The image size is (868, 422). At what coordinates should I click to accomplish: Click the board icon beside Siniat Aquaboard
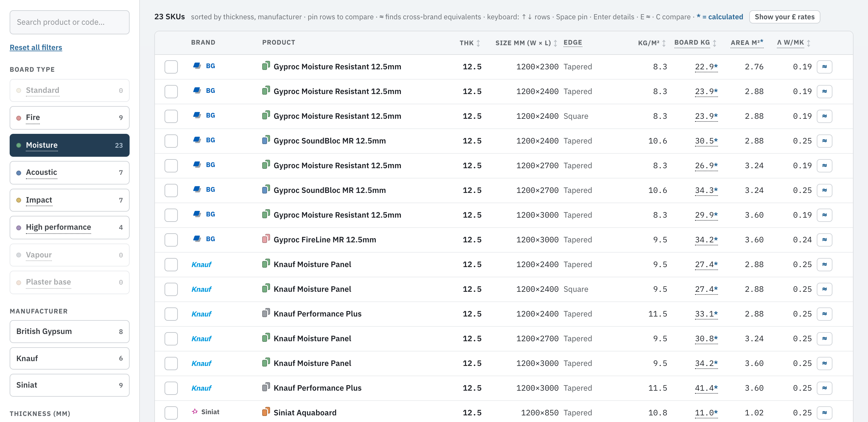tap(266, 412)
